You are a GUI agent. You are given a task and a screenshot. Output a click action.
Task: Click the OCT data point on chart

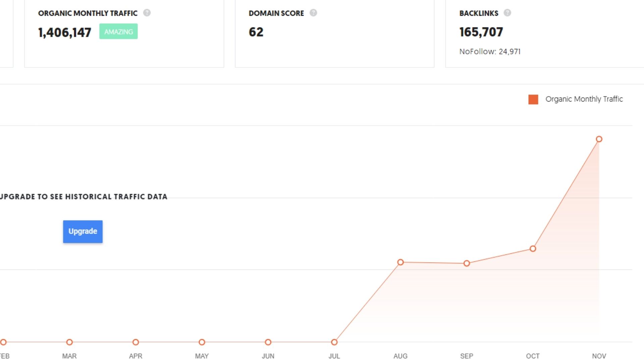[x=533, y=249]
